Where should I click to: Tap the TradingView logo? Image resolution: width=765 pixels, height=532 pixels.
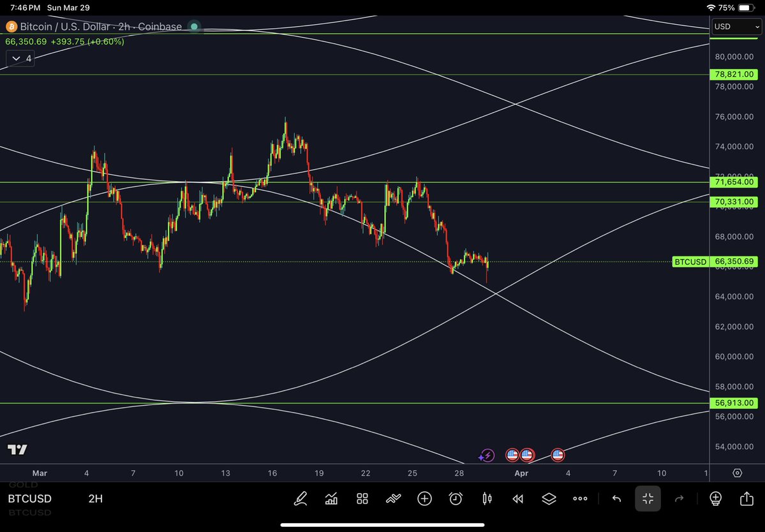pos(17,450)
